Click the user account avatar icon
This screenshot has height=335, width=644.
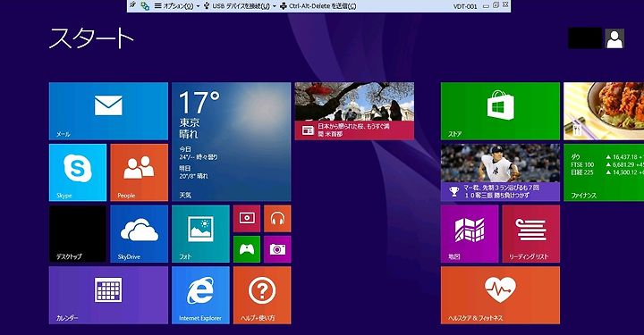614,38
